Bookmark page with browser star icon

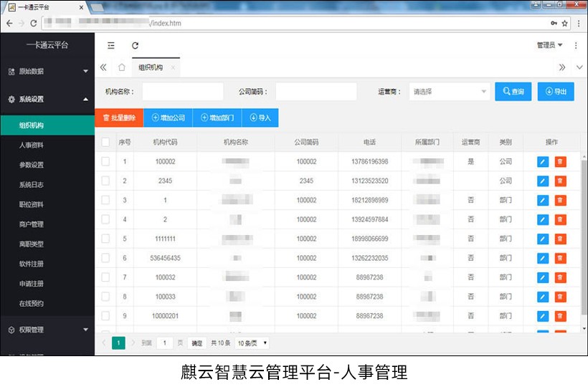pyautogui.click(x=565, y=23)
